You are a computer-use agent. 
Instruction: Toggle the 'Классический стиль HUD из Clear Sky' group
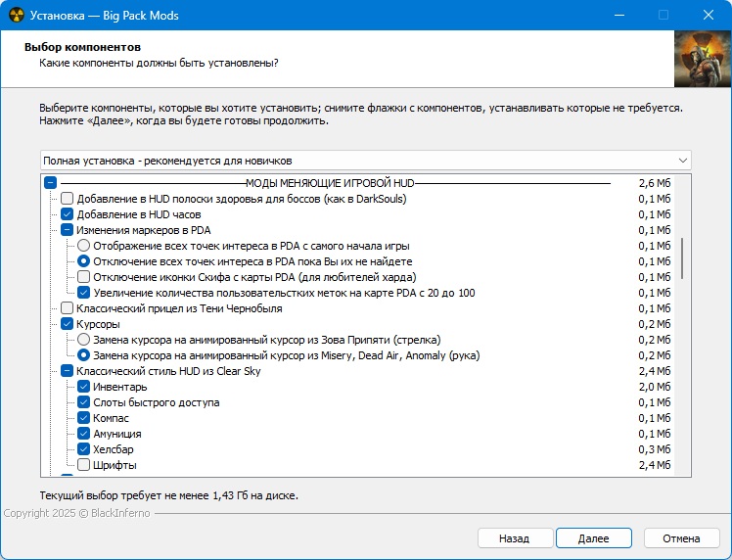point(68,371)
